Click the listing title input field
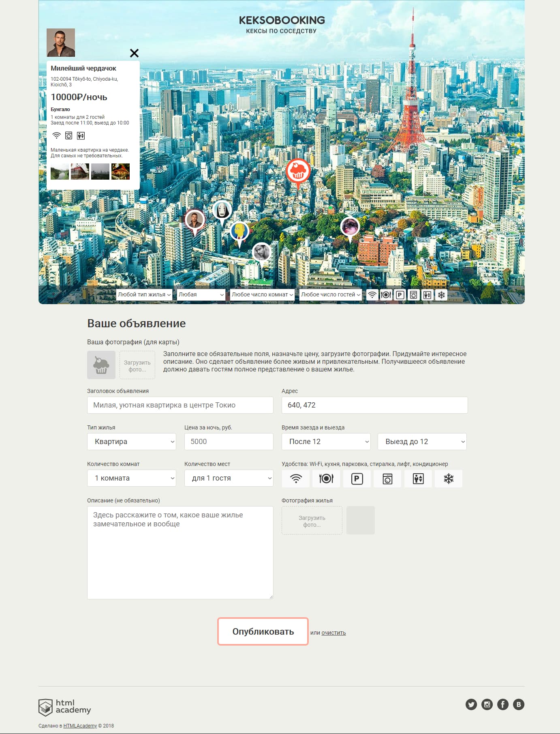The image size is (560, 734). pyautogui.click(x=180, y=405)
